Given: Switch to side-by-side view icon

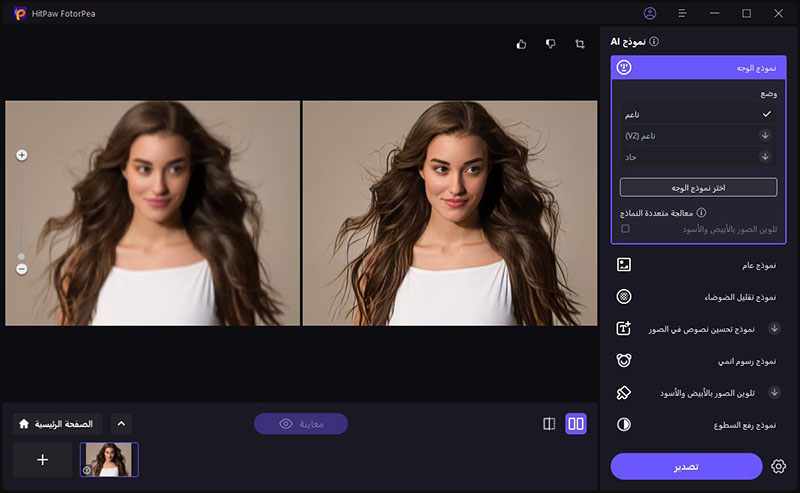Looking at the screenshot, I should pos(576,424).
